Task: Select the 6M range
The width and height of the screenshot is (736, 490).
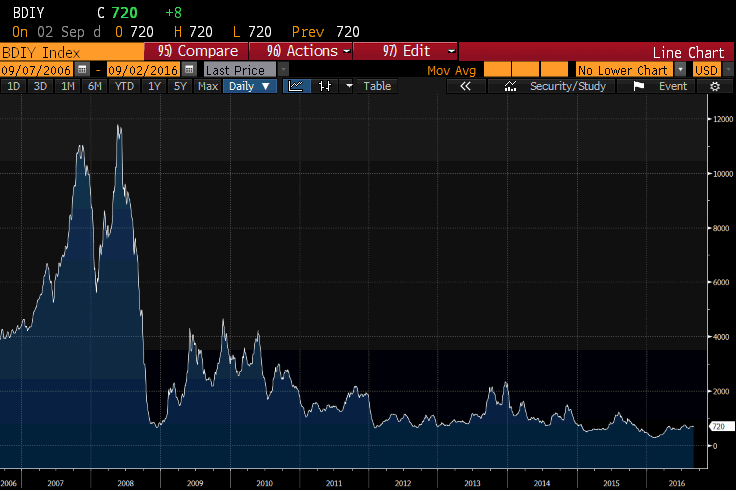Action: [95, 86]
